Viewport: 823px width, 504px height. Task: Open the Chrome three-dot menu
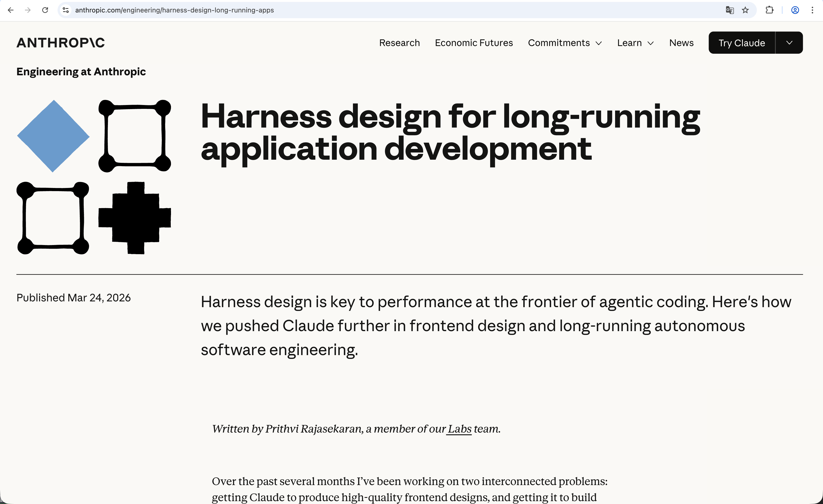point(812,10)
